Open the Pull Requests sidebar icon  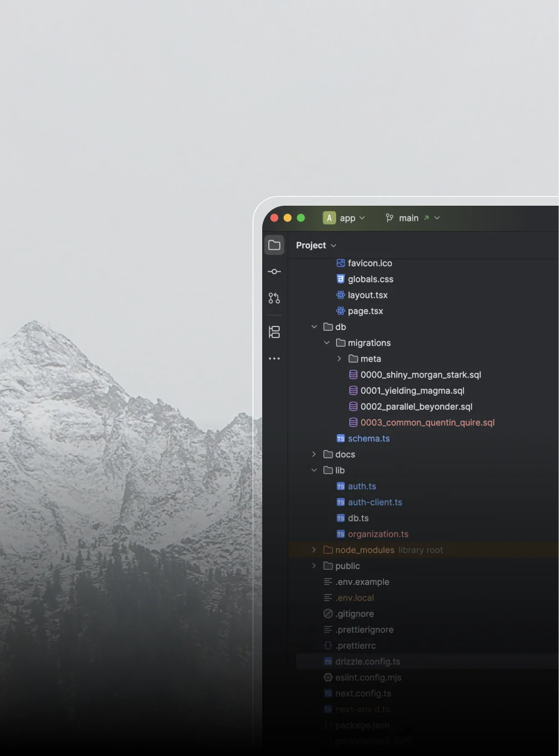point(274,298)
